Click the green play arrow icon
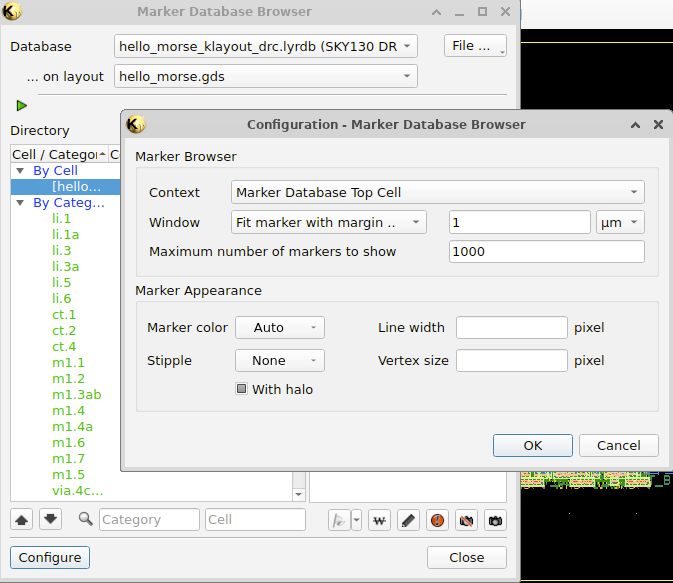 22,106
